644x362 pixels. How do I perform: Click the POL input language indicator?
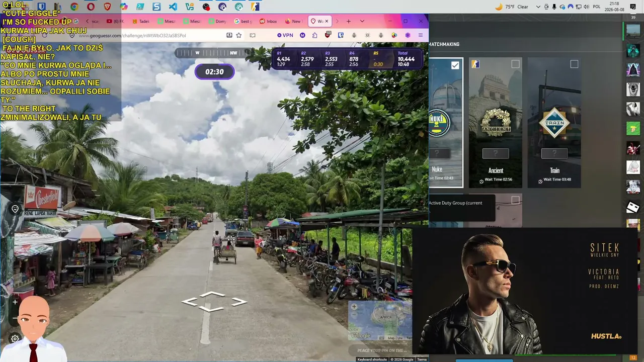(x=597, y=7)
